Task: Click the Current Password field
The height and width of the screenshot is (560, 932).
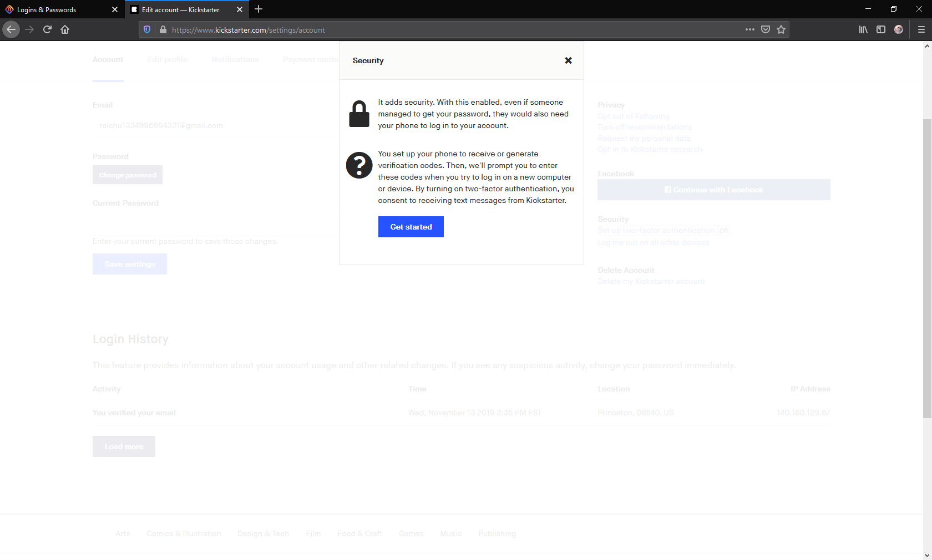Action: pos(215,224)
